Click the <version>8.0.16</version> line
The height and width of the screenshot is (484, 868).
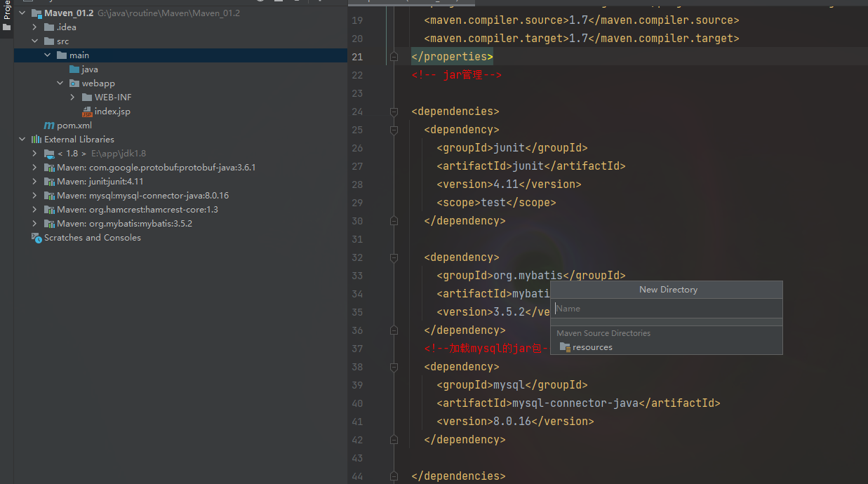(515, 422)
